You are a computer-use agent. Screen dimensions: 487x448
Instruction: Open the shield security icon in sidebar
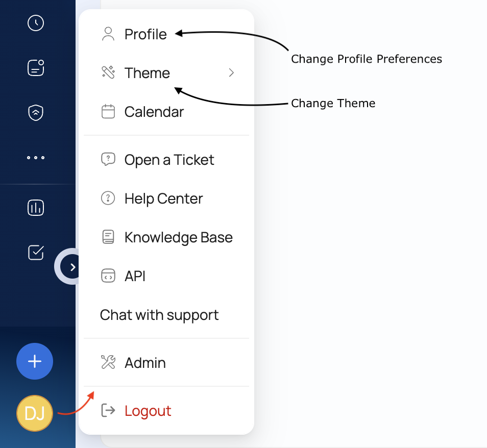click(x=36, y=113)
